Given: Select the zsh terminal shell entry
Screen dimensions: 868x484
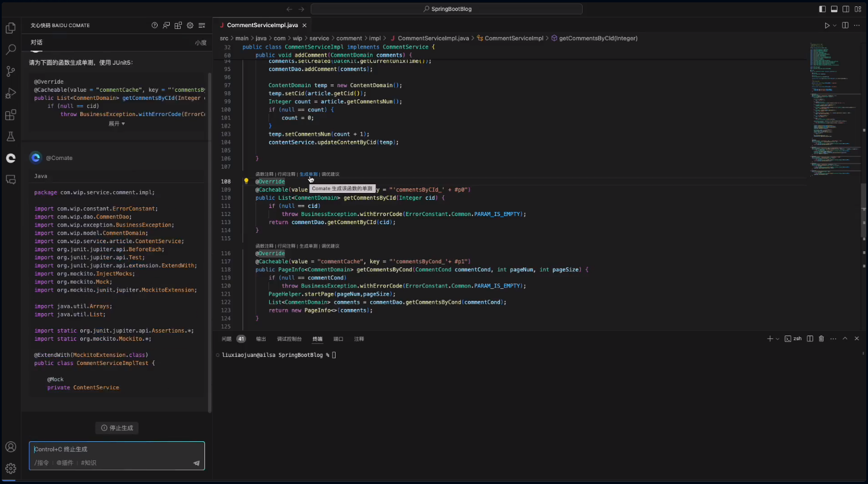Looking at the screenshot, I should pyautogui.click(x=793, y=339).
